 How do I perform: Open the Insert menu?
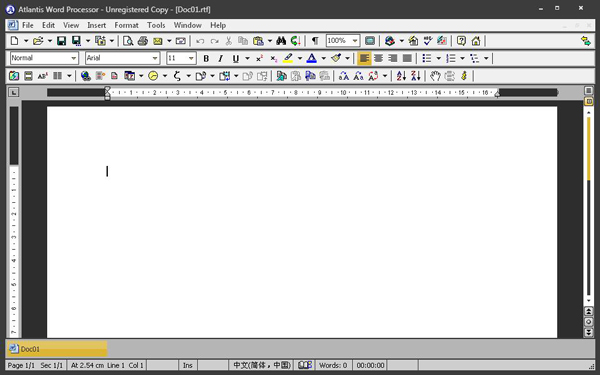(x=96, y=25)
